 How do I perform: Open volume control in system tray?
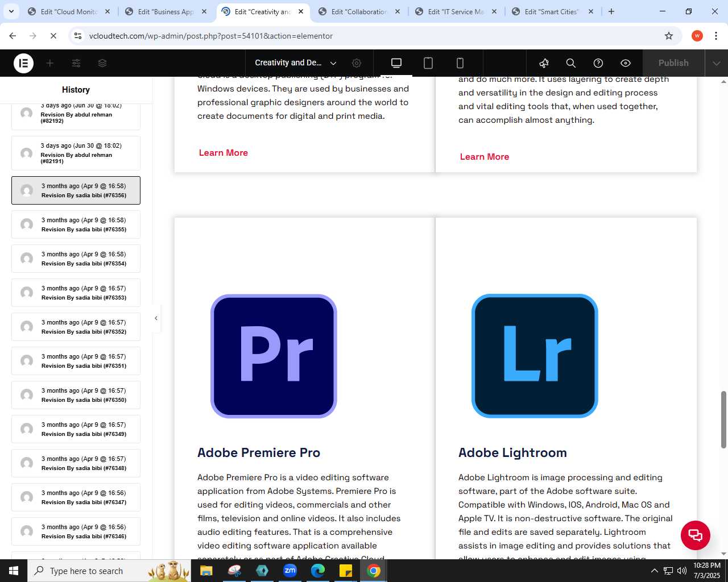pyautogui.click(x=682, y=571)
